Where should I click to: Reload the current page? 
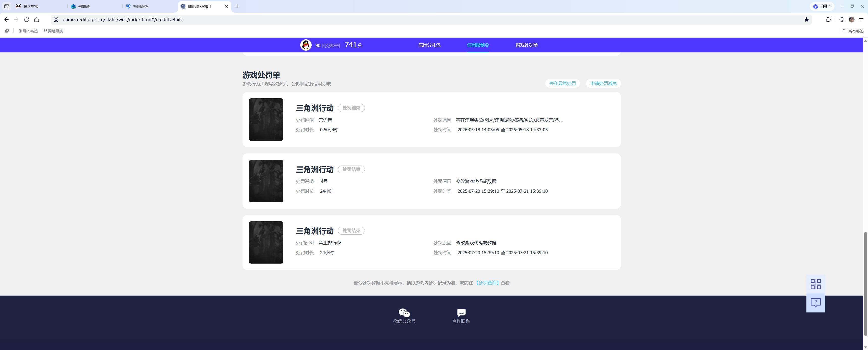(26, 19)
